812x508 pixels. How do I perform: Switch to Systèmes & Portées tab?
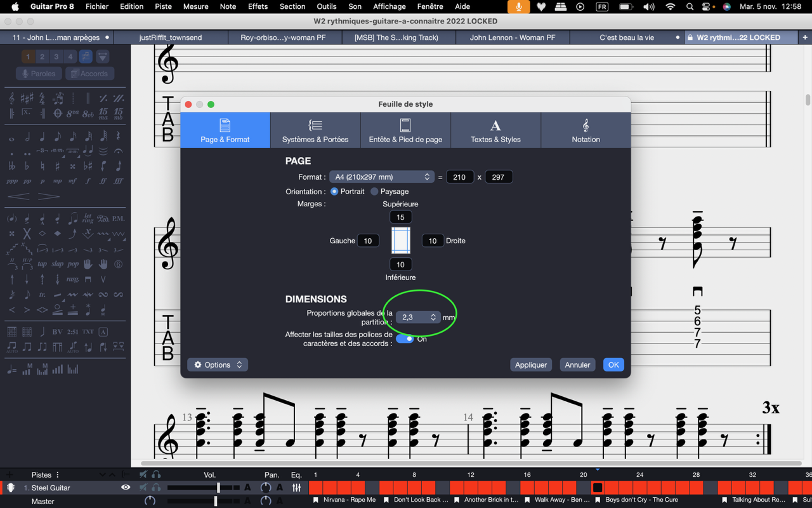point(315,130)
